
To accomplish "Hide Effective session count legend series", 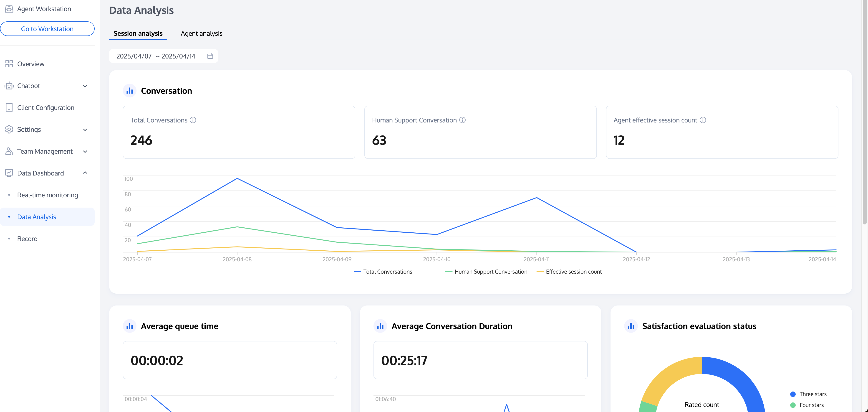I will tap(569, 272).
